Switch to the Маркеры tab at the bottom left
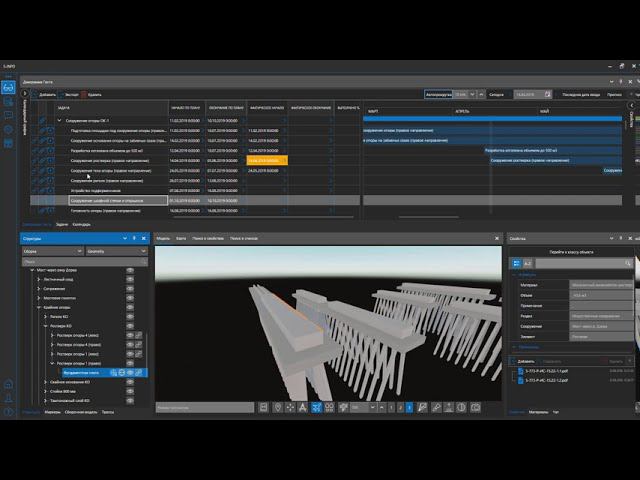Screen dimensions: 640x480 (52, 412)
